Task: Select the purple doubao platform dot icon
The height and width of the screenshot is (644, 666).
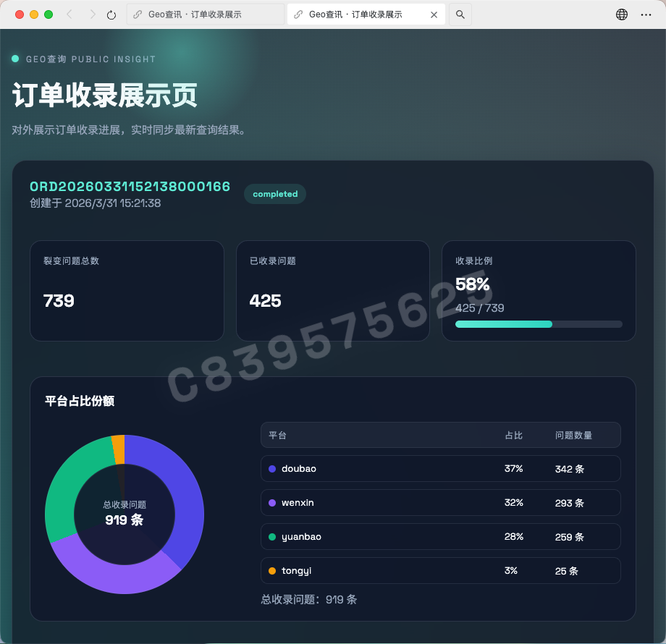Action: coord(271,469)
